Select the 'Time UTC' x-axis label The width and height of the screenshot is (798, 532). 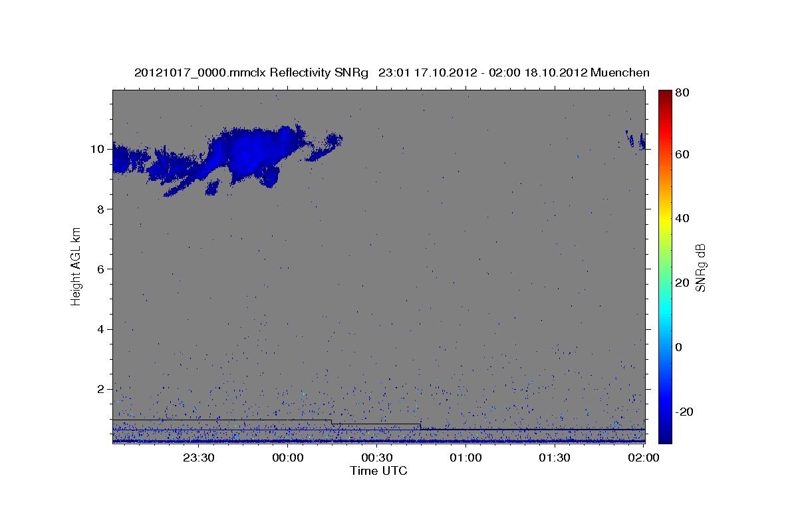coord(378,471)
